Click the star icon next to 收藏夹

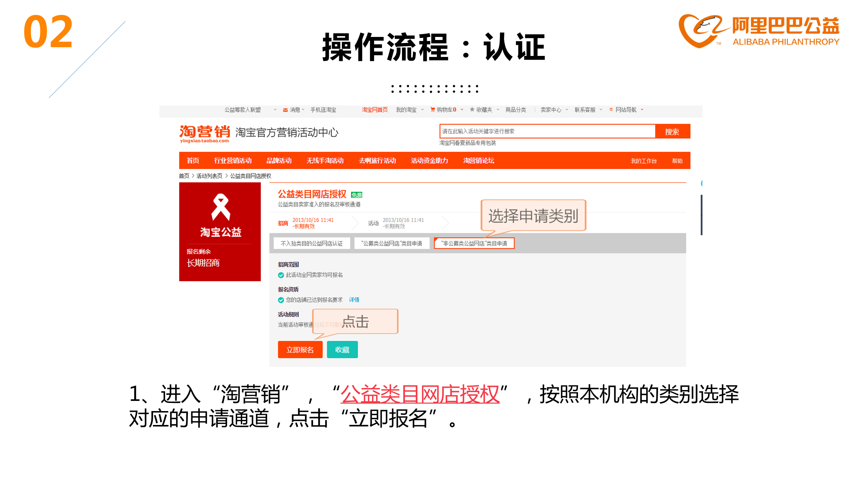472,109
